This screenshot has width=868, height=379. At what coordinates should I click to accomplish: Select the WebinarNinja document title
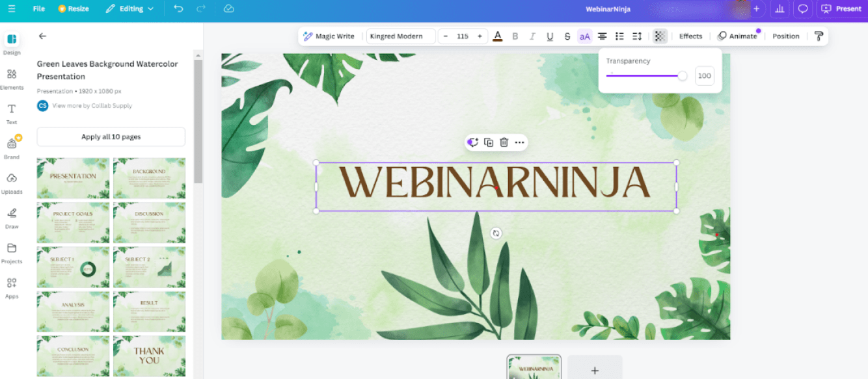(608, 9)
